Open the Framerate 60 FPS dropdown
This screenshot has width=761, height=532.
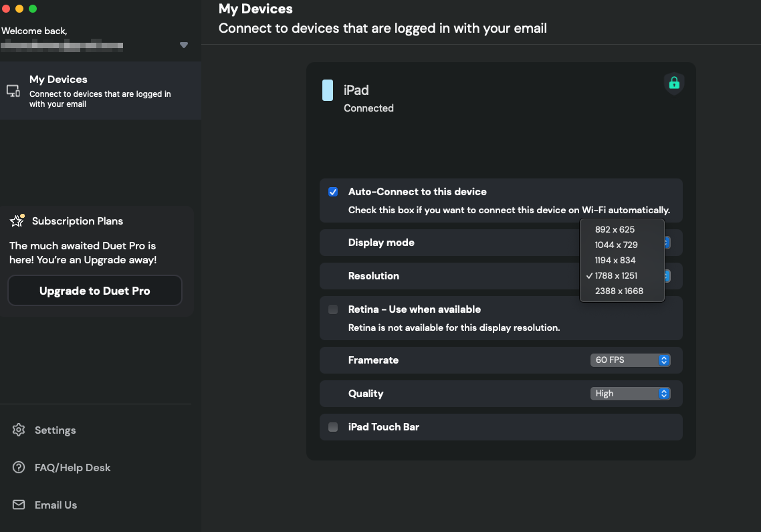(630, 360)
